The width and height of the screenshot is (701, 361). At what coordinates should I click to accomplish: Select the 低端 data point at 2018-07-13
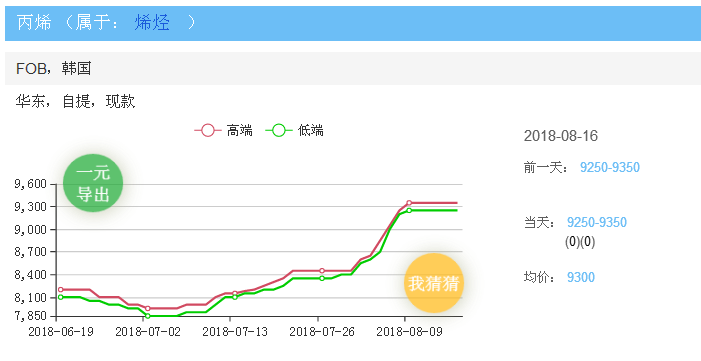tap(235, 297)
